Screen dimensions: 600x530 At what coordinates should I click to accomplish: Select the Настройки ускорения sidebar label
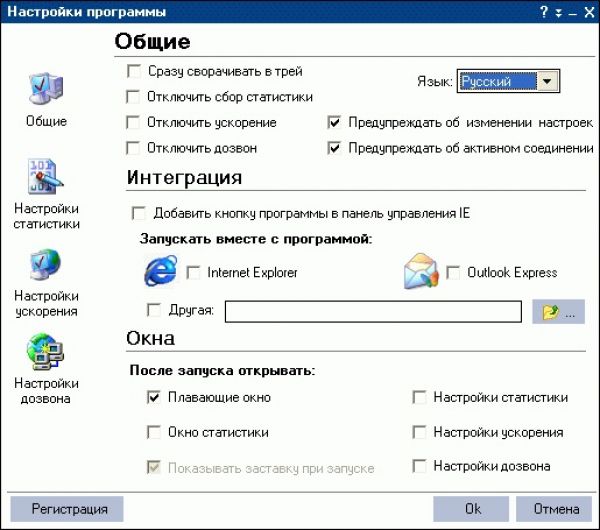pos(46,303)
